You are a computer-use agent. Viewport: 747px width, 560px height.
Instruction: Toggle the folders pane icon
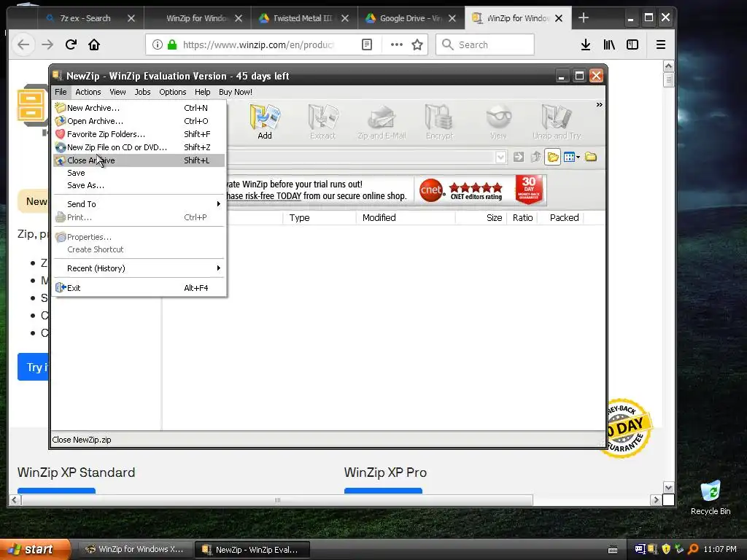click(553, 157)
